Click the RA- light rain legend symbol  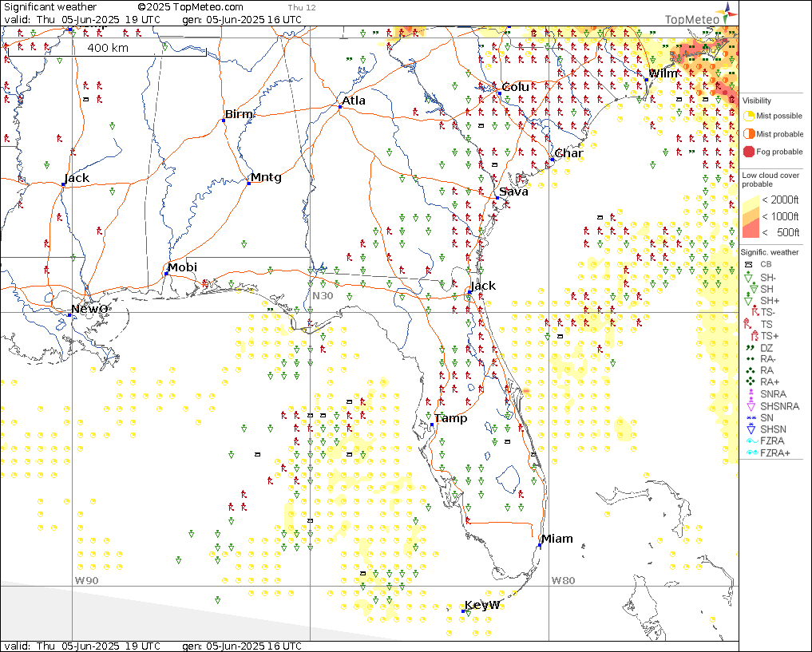coord(750,358)
